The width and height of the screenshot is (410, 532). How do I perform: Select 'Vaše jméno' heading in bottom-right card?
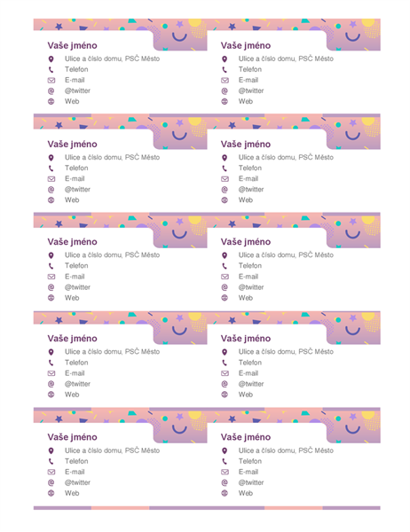tap(246, 437)
